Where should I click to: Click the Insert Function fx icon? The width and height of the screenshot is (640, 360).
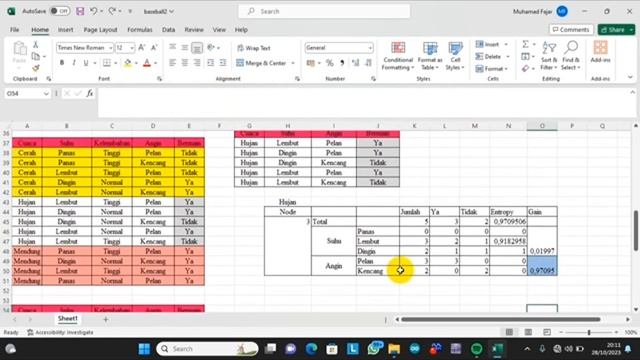click(90, 93)
